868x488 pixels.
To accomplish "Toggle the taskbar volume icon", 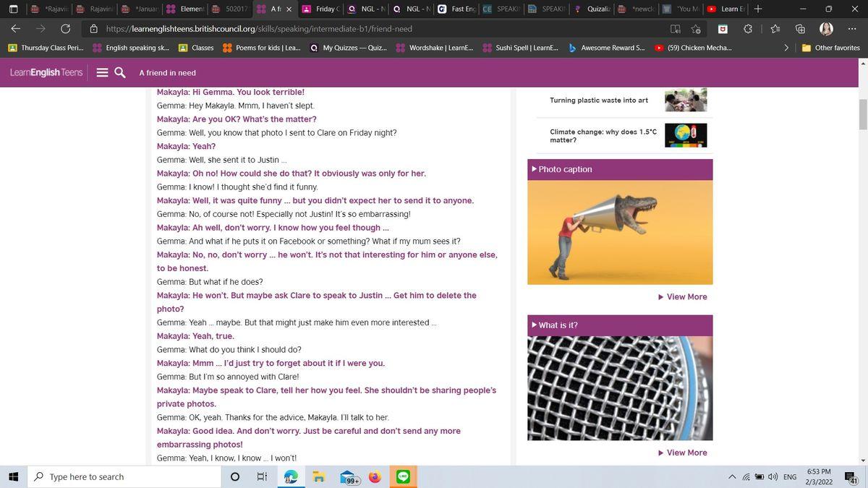I will (x=773, y=477).
